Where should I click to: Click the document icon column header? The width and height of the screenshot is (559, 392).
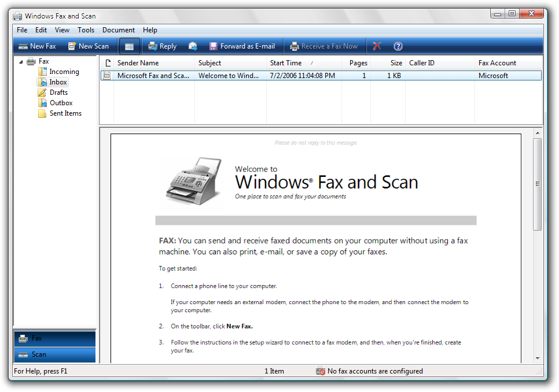point(107,63)
